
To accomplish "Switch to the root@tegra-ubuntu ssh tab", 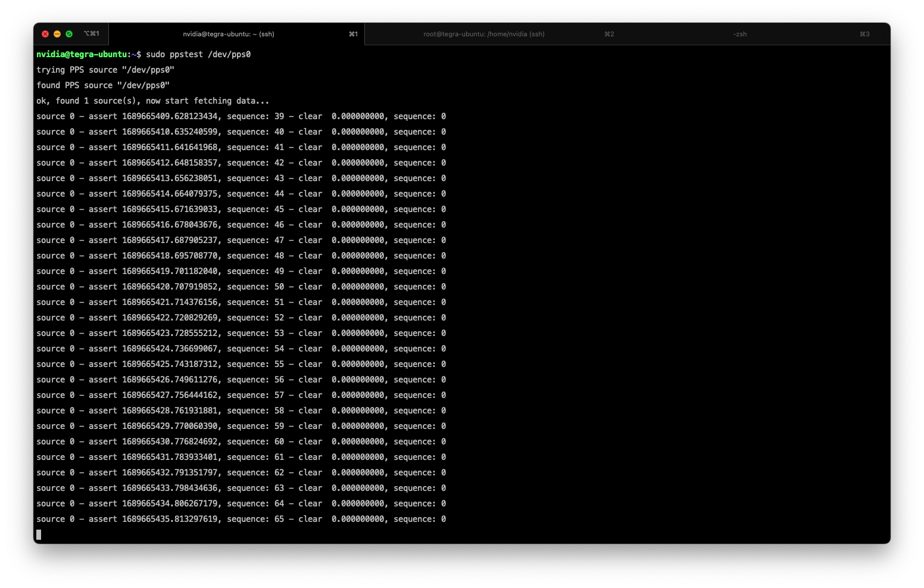I will click(483, 34).
